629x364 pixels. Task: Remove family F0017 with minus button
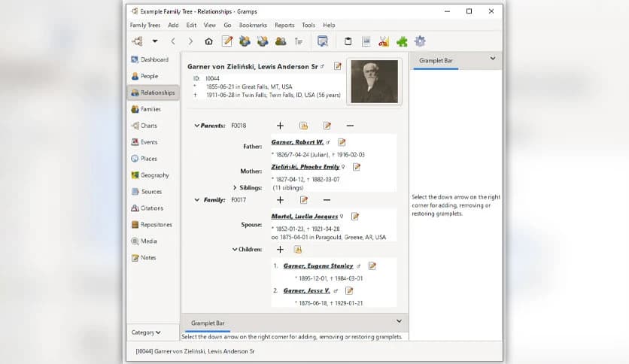click(327, 199)
